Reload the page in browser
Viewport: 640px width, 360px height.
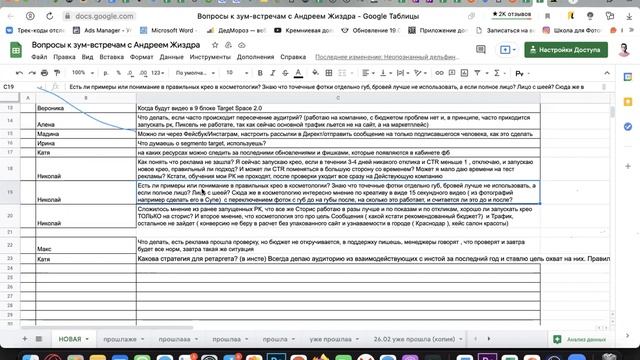(x=50, y=16)
